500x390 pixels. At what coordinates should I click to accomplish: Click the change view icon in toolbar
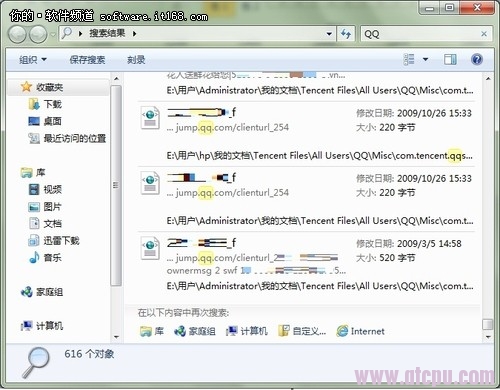tap(409, 60)
